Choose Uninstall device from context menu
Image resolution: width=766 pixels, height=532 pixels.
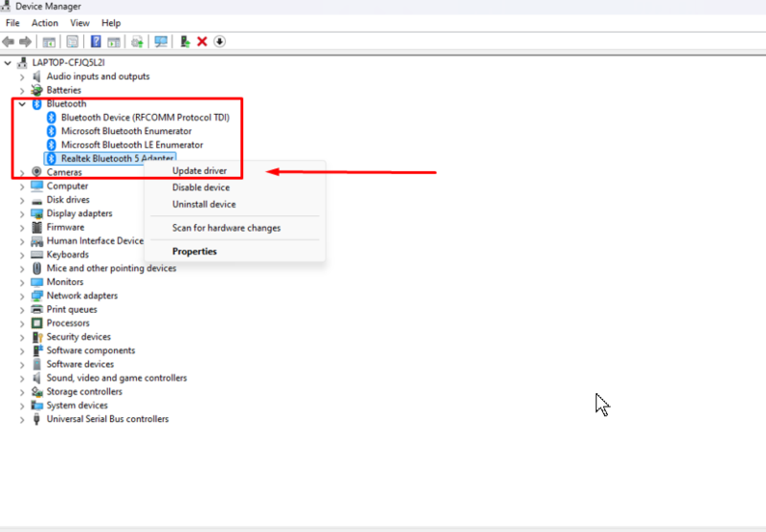[x=204, y=205]
